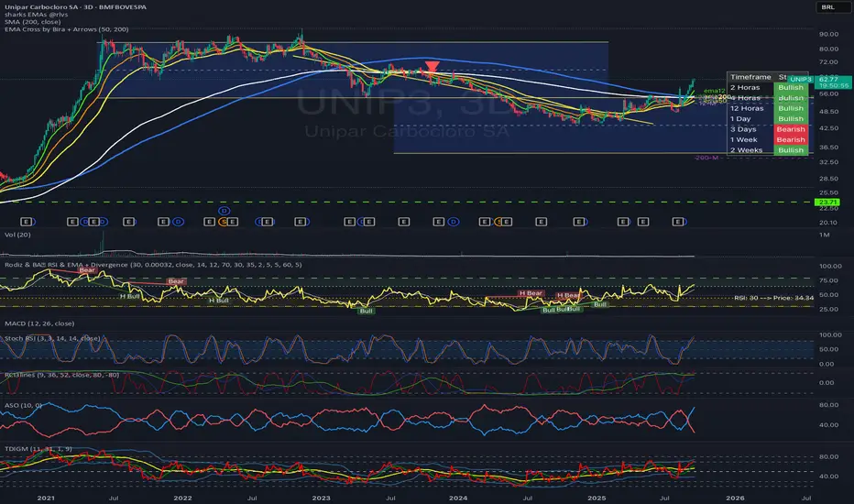854x504 pixels.
Task: Click the purple 200-M level label
Action: [706, 158]
